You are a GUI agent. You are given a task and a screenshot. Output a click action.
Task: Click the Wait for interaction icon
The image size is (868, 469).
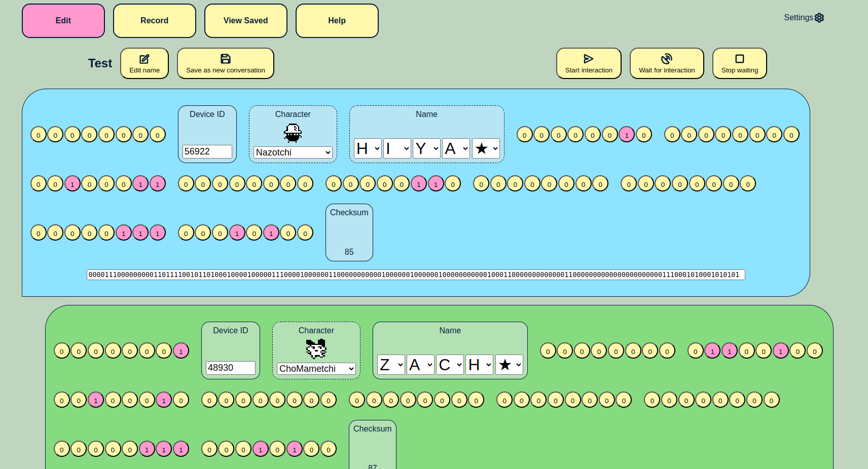pyautogui.click(x=667, y=59)
